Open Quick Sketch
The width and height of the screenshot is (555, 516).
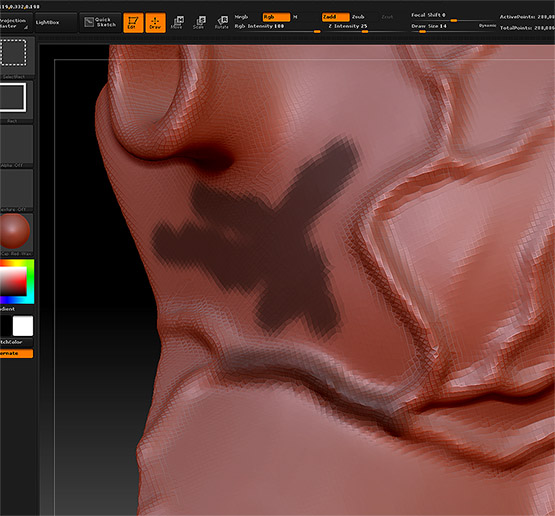(100, 23)
